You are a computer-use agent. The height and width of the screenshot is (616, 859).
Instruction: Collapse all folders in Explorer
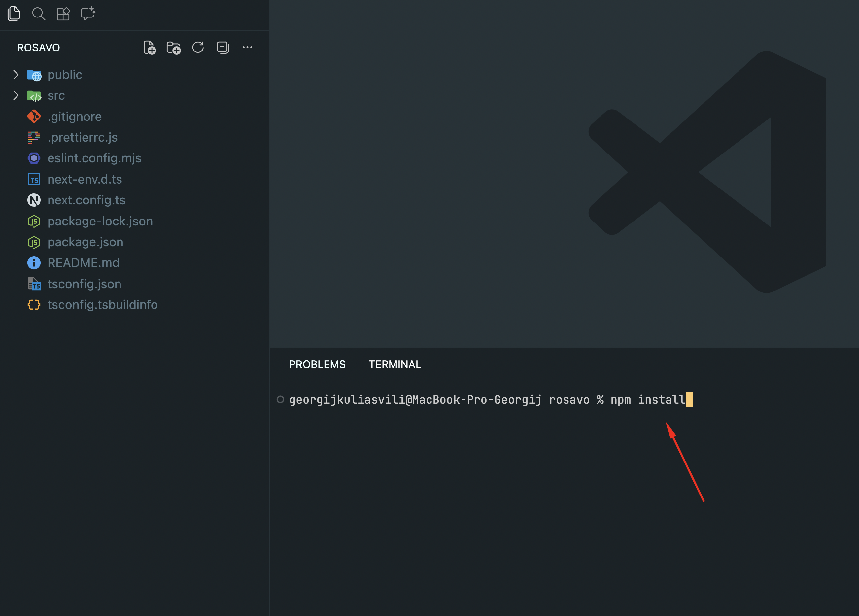pos(223,47)
